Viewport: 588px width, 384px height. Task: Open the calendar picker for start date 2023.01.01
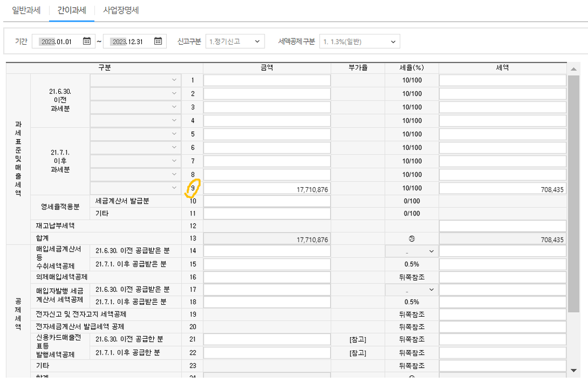[x=87, y=41]
